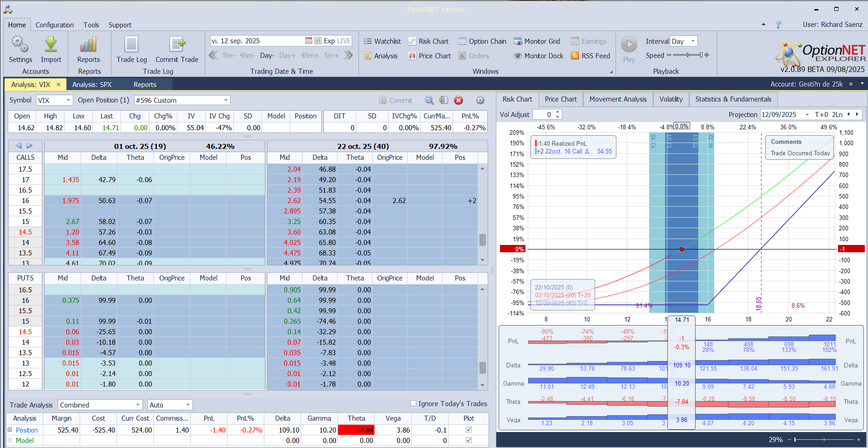
Task: Click the help question mark icon
Action: click(x=778, y=25)
